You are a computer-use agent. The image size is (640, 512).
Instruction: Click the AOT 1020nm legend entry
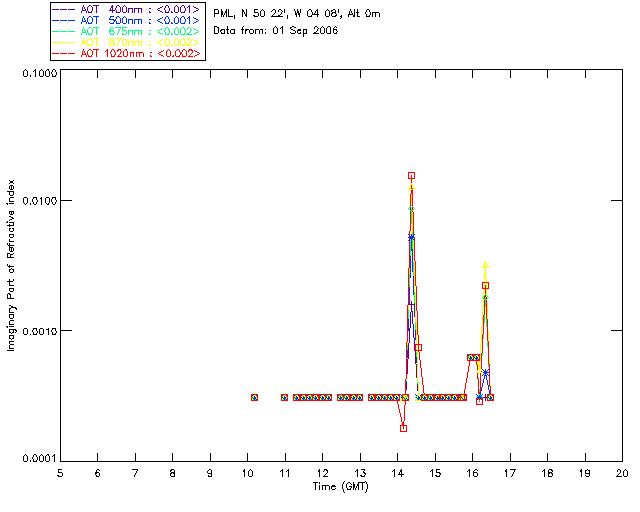(127, 53)
